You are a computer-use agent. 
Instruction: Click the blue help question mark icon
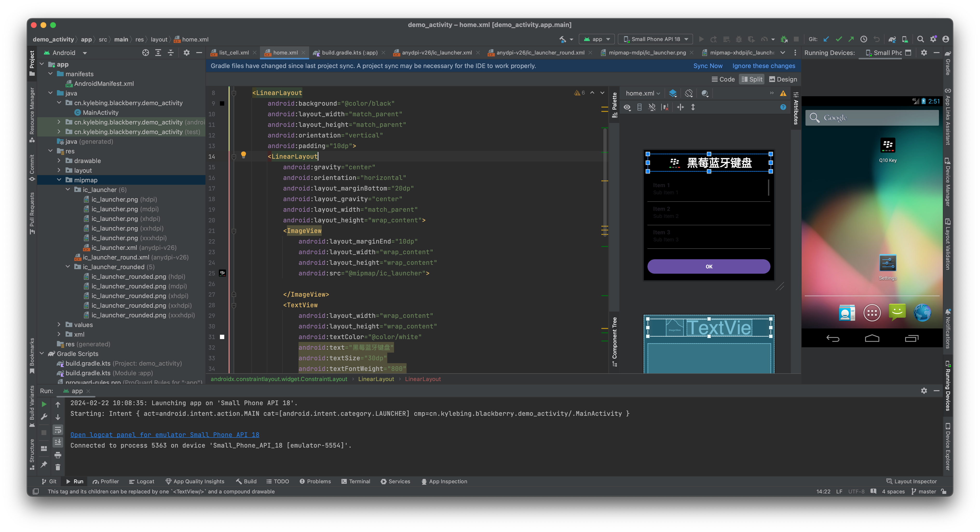(x=783, y=107)
